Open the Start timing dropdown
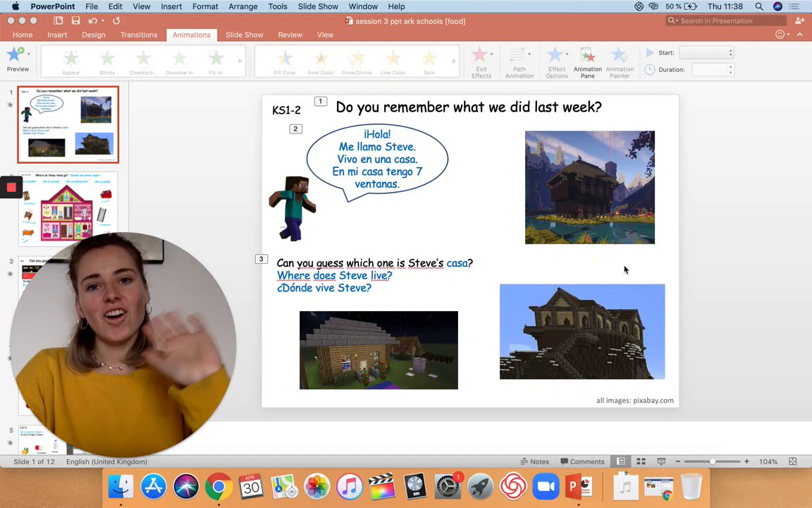 (x=706, y=52)
